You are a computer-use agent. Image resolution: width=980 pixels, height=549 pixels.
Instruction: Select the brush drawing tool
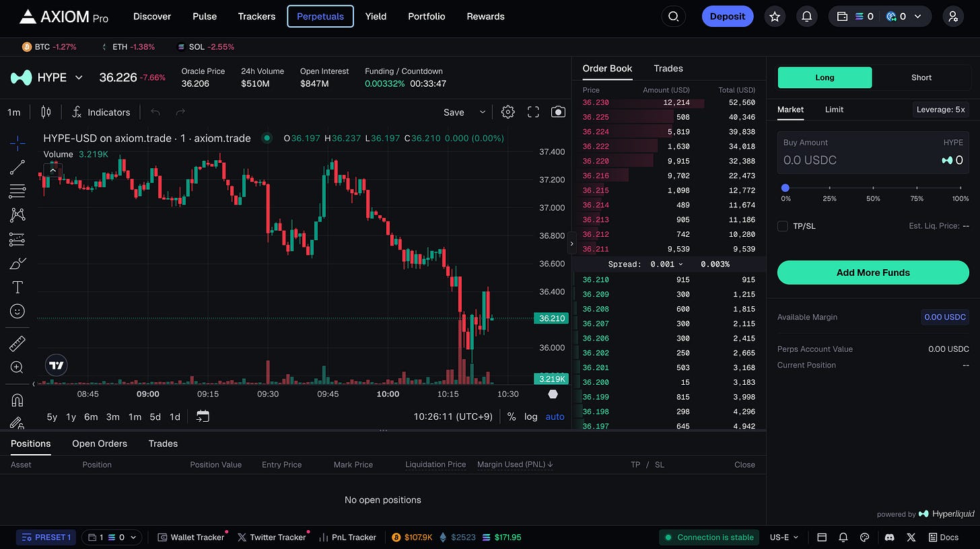[17, 263]
